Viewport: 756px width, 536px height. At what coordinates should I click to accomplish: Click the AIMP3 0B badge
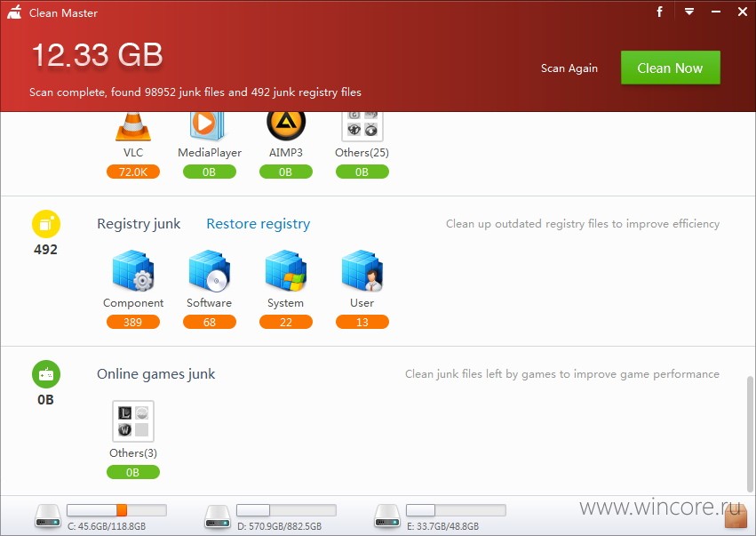point(286,172)
